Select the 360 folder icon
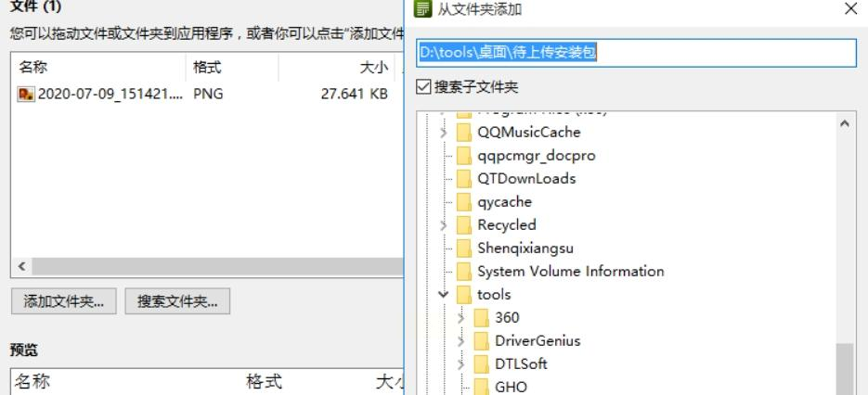Screen dimensions: 868x395 click(x=482, y=317)
